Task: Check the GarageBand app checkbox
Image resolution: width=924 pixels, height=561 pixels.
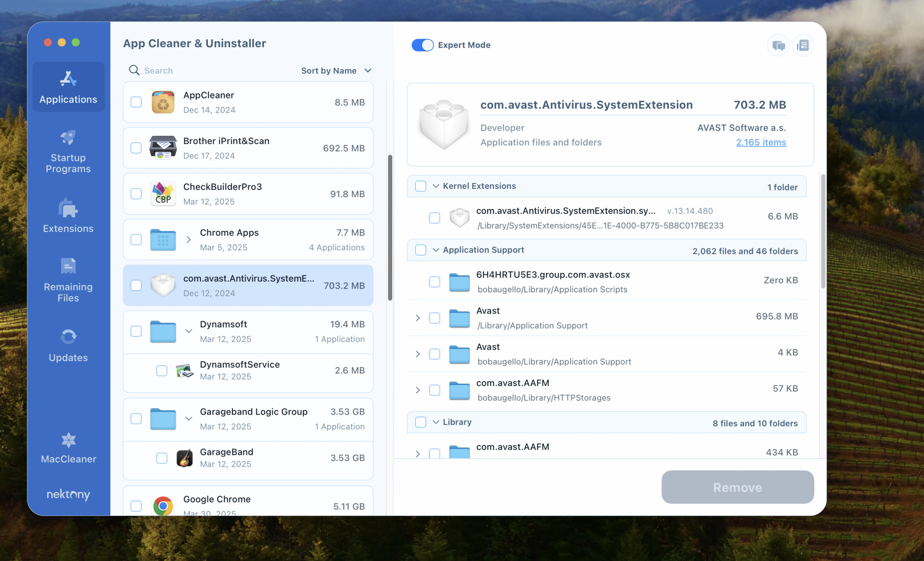Action: coord(162,458)
